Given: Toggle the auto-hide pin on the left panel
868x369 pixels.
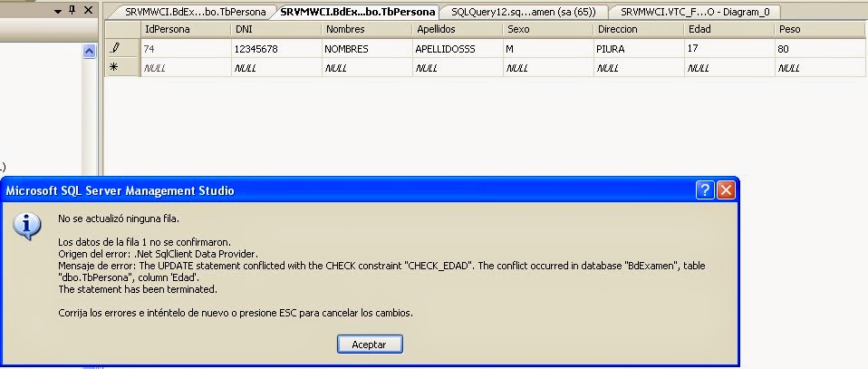Looking at the screenshot, I should (72, 10).
